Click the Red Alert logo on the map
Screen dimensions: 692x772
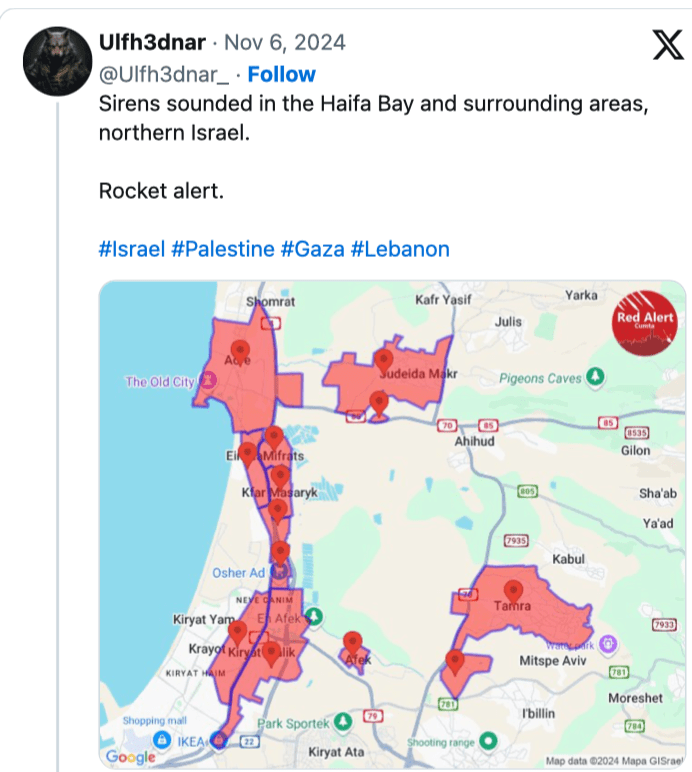click(645, 321)
